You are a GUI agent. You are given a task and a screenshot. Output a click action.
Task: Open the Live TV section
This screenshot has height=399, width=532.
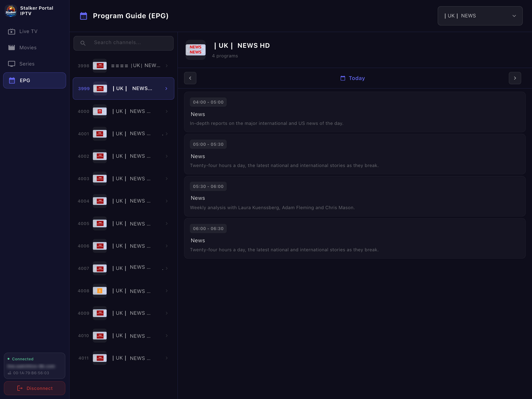click(34, 31)
